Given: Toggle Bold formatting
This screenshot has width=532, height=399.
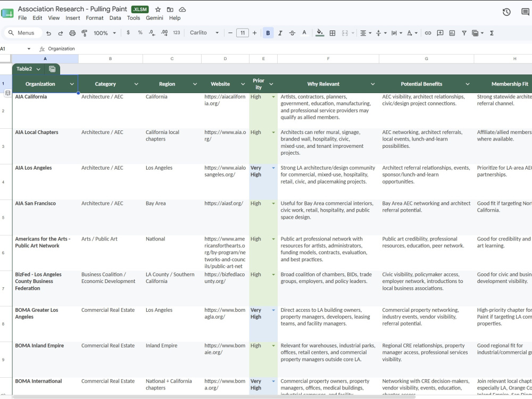Looking at the screenshot, I should pyautogui.click(x=268, y=33).
